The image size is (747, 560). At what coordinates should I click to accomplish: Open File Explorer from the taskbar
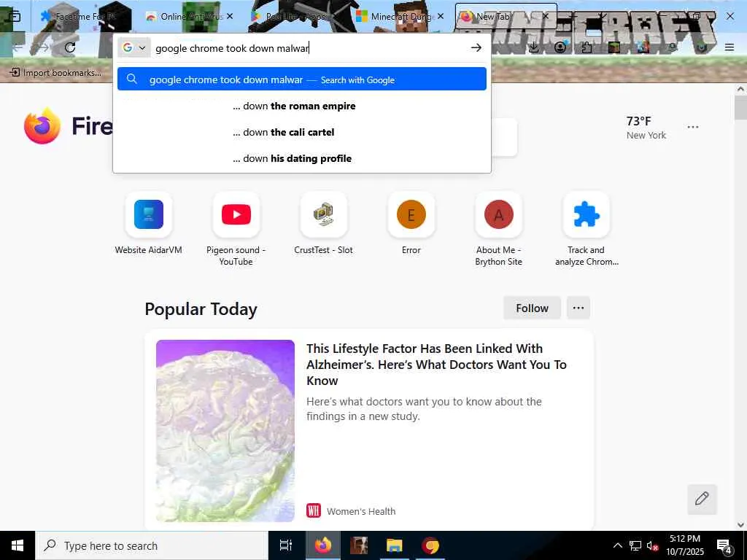[395, 545]
